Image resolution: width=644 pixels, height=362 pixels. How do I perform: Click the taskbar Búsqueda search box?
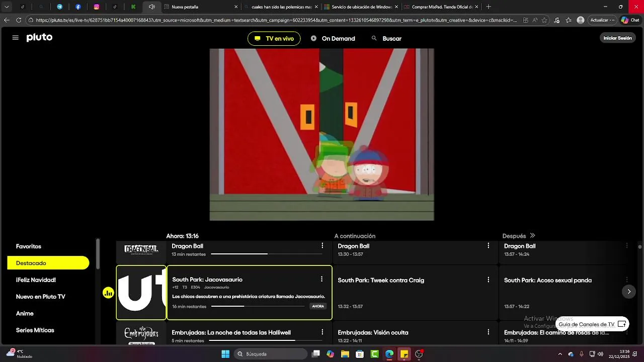(271, 354)
